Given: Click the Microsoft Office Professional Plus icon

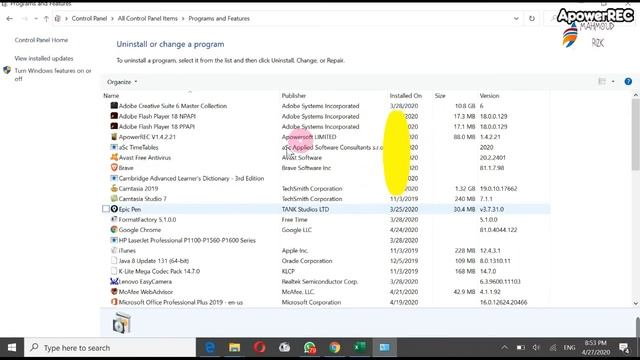Looking at the screenshot, I should (114, 302).
